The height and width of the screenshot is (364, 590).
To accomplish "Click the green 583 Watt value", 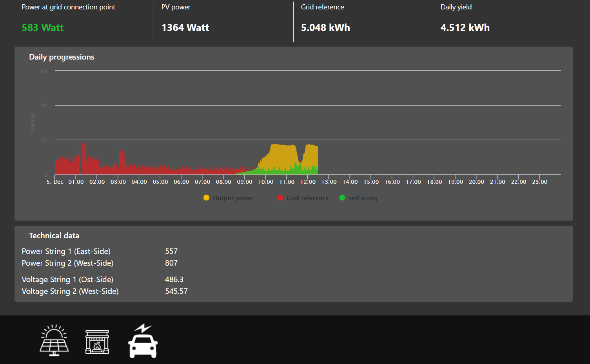I will 43,28.
